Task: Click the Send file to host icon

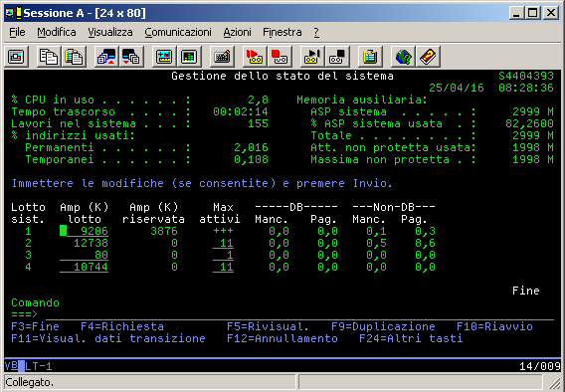Action: coord(106,57)
